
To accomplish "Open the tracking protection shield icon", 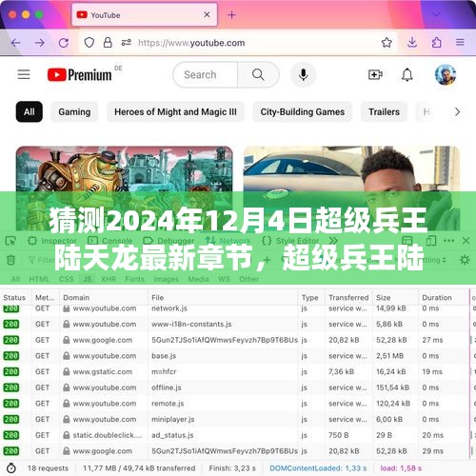I will 89,43.
